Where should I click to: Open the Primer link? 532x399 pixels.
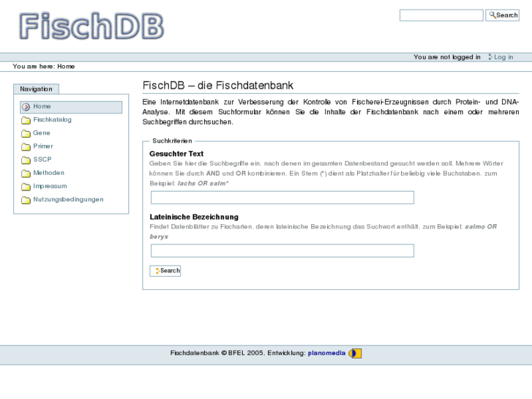(43, 146)
